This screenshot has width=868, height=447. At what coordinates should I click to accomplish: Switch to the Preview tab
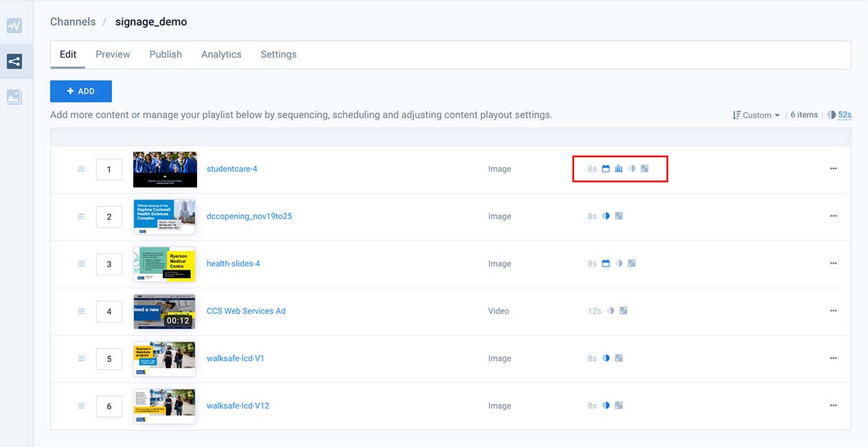[x=113, y=54]
